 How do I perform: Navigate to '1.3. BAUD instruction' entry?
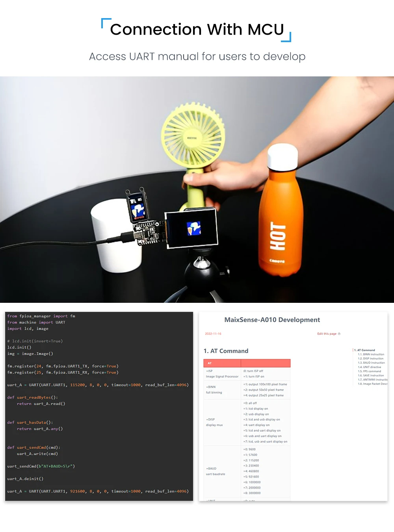click(x=371, y=363)
